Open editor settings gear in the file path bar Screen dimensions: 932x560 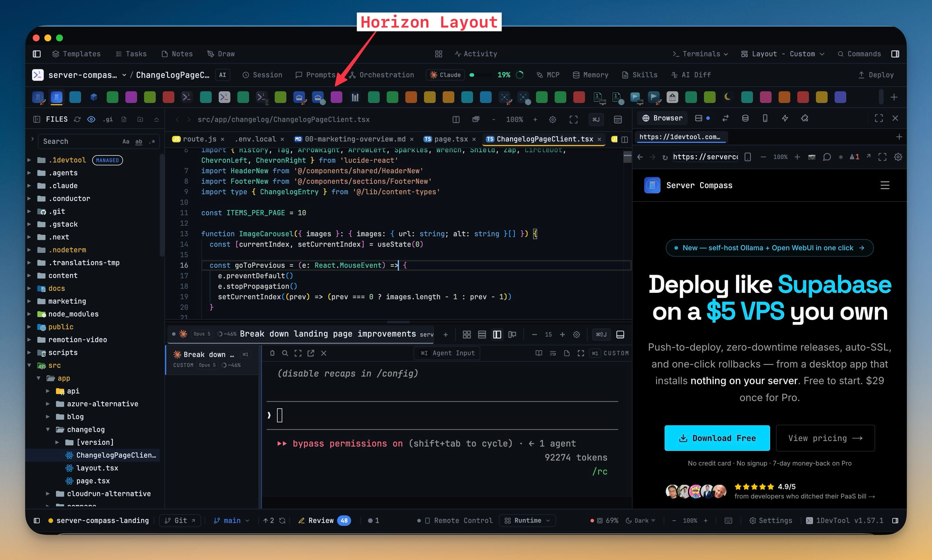pos(553,120)
